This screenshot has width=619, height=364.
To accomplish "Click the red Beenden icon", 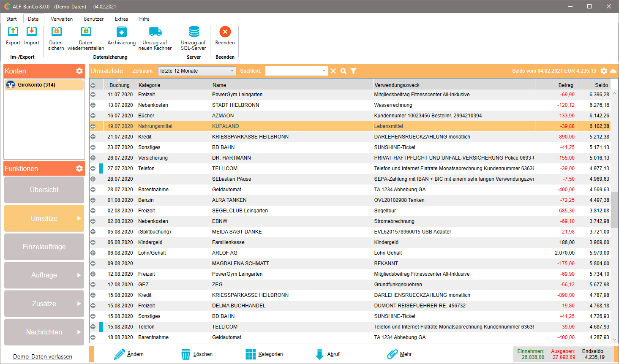I will (x=225, y=32).
